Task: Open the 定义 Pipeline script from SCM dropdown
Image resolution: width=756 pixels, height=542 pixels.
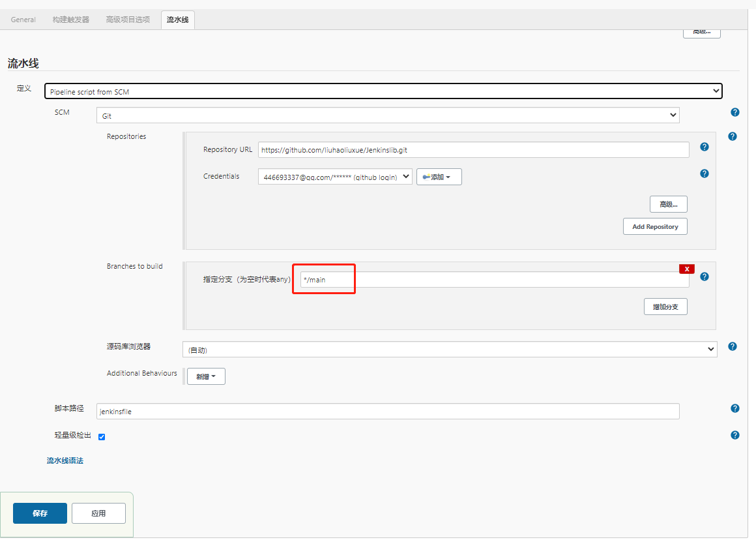Action: pos(383,91)
